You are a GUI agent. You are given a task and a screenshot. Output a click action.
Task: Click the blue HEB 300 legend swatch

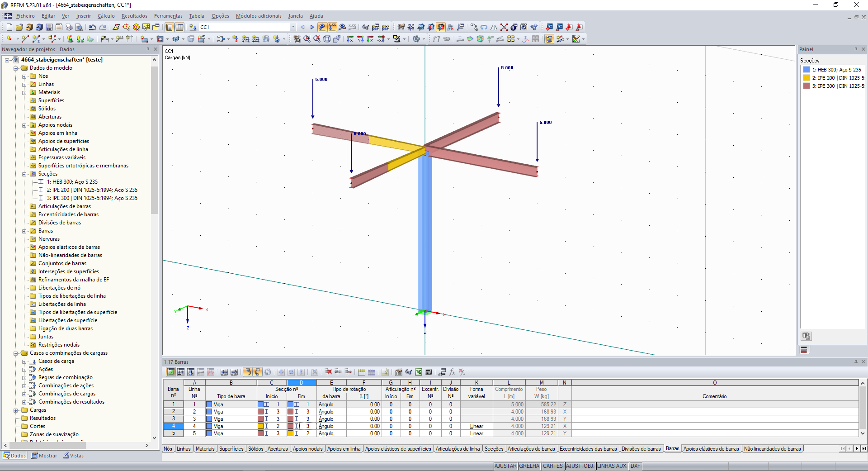point(807,70)
